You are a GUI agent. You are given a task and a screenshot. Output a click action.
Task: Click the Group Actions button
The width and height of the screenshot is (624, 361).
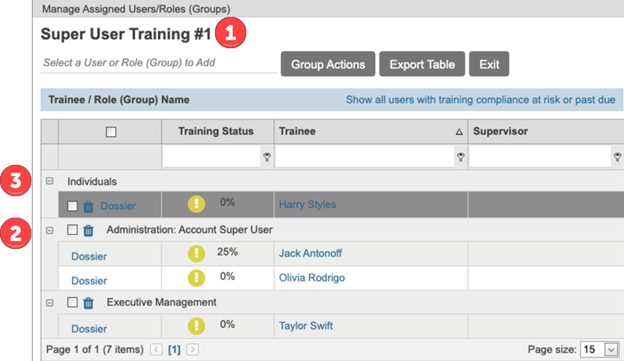click(x=328, y=64)
